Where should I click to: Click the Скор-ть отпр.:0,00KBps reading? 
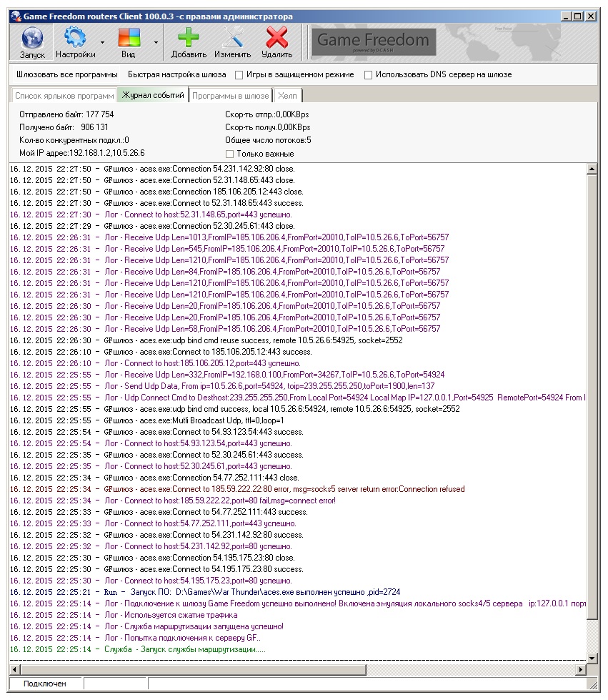pos(267,114)
